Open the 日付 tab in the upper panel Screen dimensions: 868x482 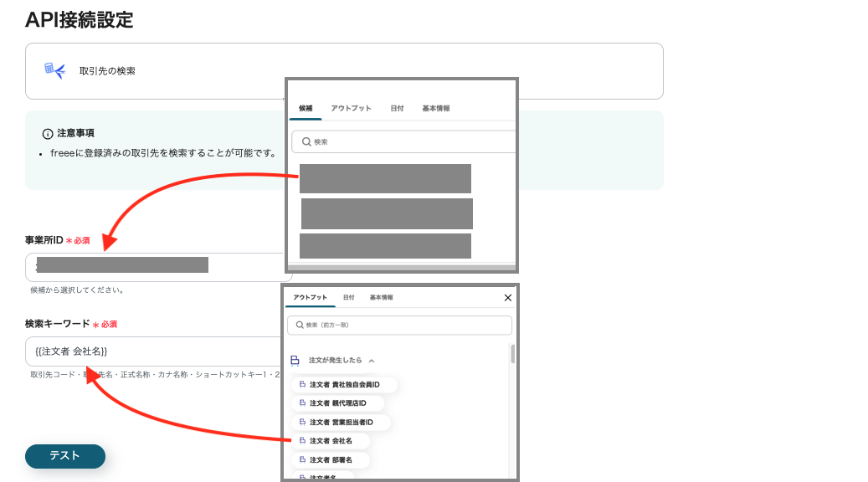(397, 109)
